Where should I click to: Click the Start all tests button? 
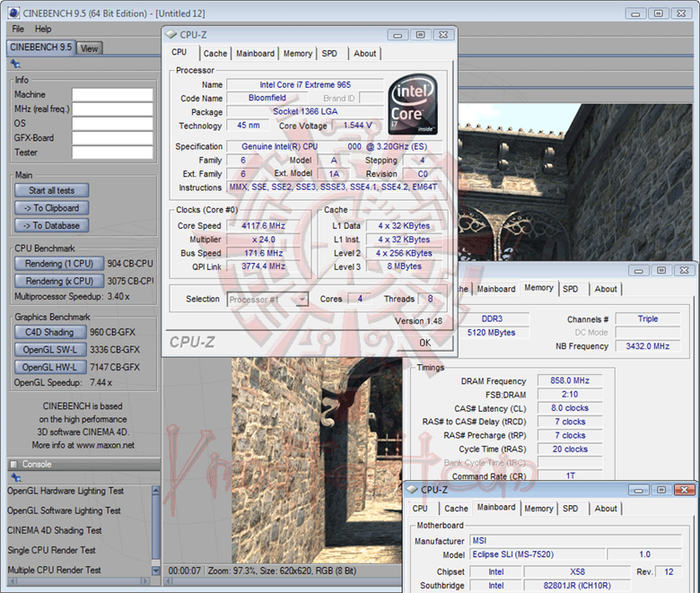coord(52,190)
